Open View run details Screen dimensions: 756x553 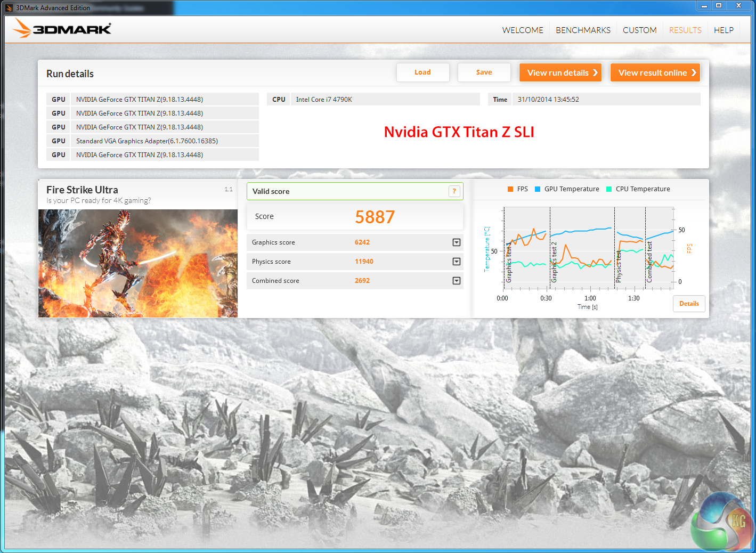(560, 73)
